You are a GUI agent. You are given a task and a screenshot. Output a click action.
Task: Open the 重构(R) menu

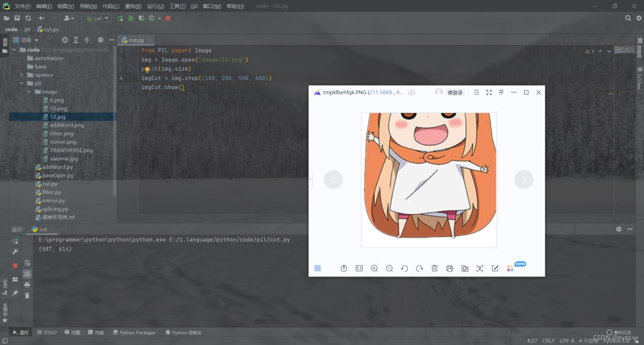[x=133, y=6]
